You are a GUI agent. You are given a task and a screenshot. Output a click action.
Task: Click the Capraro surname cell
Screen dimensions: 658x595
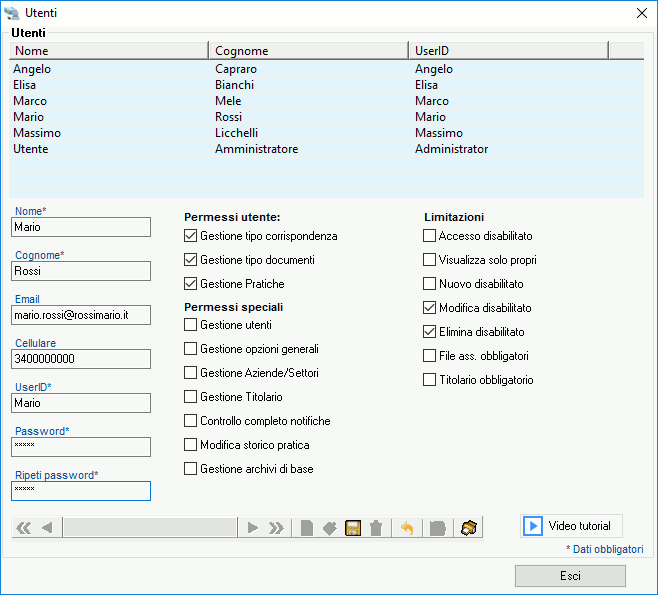pyautogui.click(x=236, y=69)
